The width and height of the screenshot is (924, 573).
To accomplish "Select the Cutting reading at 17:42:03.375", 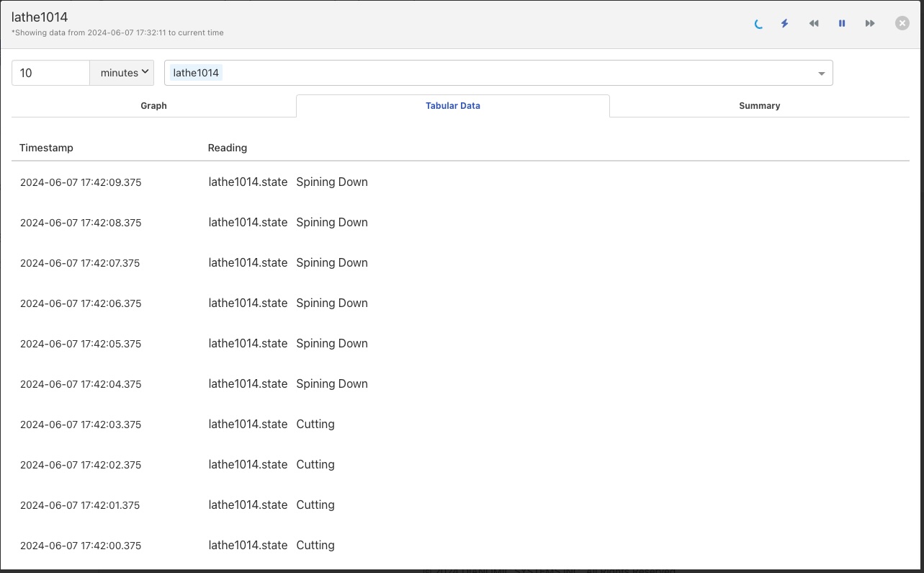I will pos(315,424).
